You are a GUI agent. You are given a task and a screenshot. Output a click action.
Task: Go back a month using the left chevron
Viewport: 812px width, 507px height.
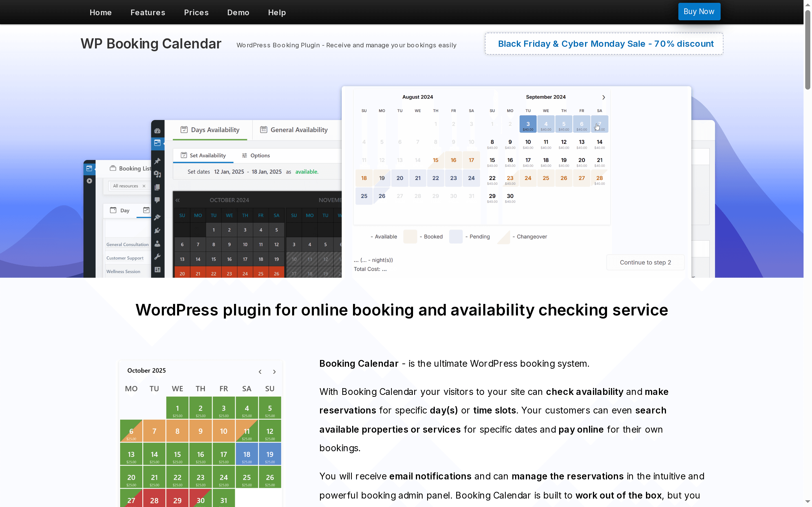(x=260, y=372)
